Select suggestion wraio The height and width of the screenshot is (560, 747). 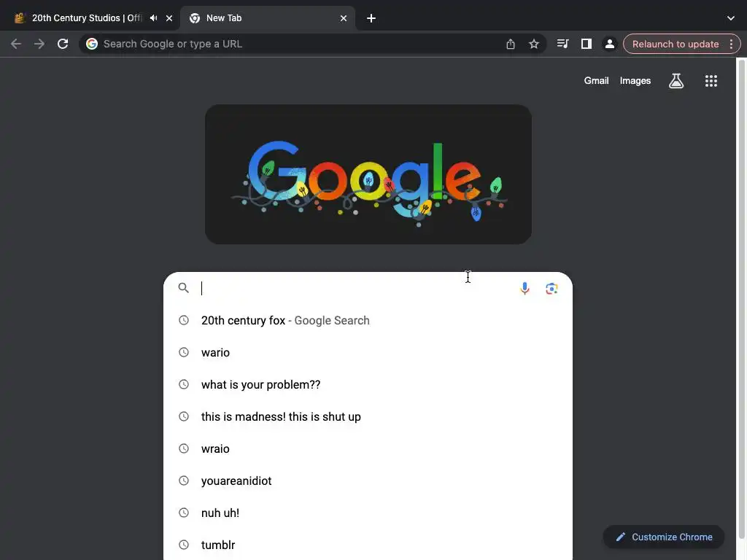tap(368, 448)
